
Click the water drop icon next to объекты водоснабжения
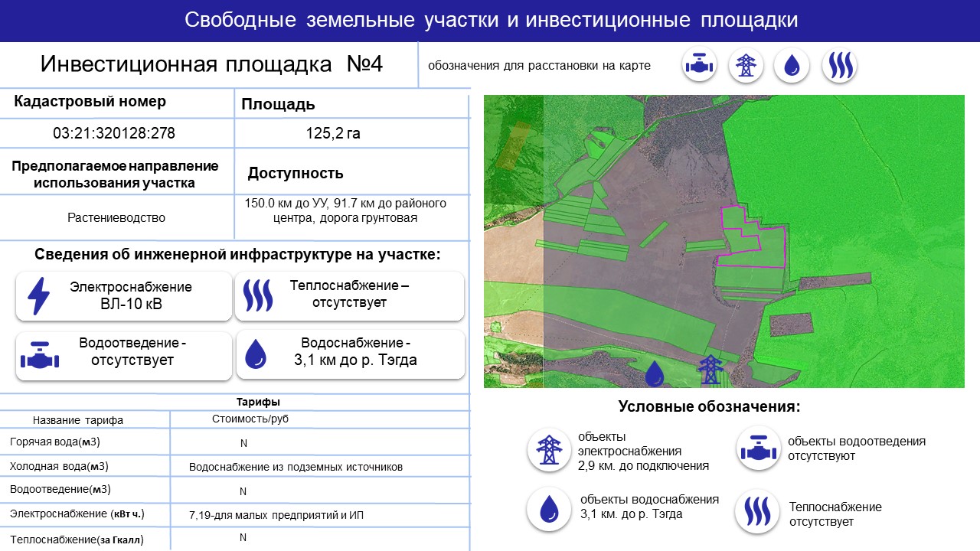(548, 509)
